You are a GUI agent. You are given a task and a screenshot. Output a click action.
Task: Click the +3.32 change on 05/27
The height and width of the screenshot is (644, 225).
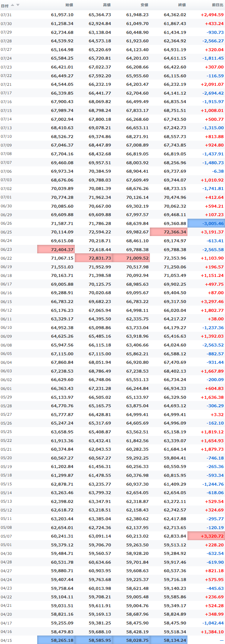[x=218, y=415]
